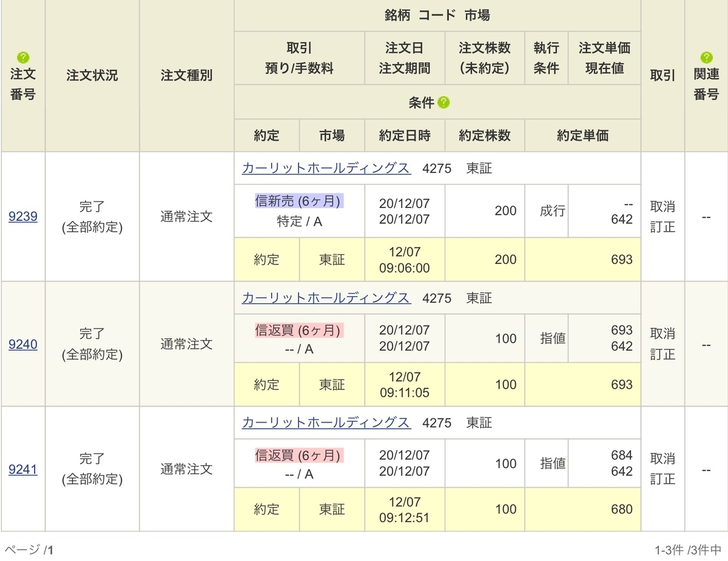Open order number 9239 link
Screen dimensions: 728x561
[x=23, y=217]
